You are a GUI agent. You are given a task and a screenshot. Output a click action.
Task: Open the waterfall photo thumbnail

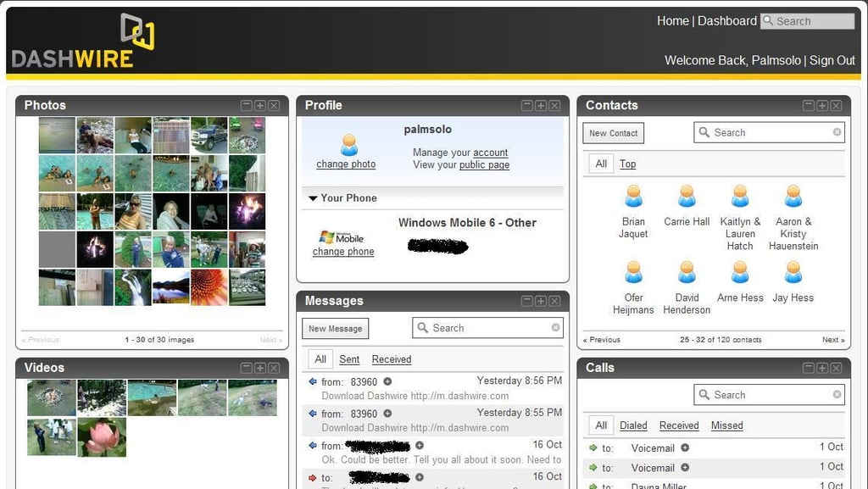(133, 287)
